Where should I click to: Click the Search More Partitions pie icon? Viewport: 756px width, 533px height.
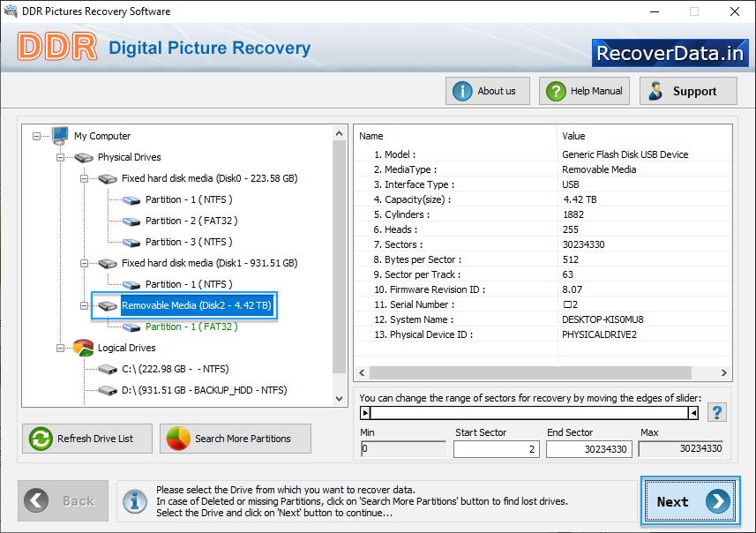tap(178, 439)
